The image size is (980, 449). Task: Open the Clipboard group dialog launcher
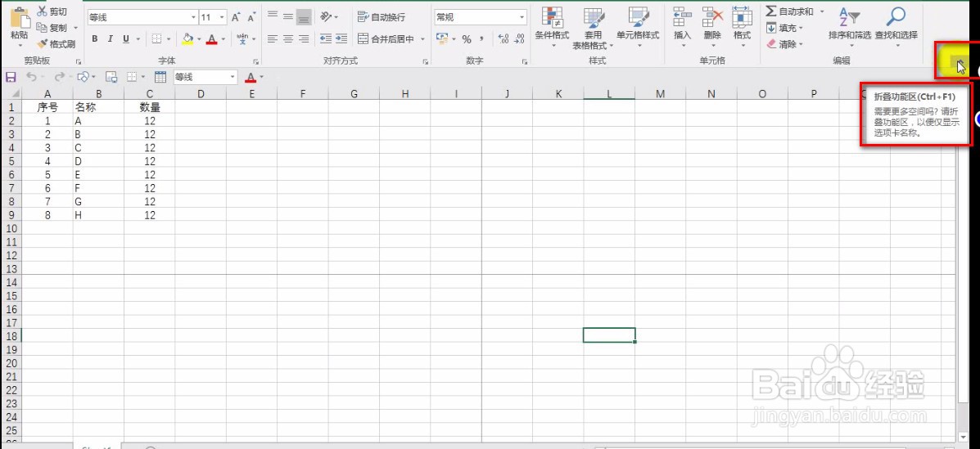[79, 62]
